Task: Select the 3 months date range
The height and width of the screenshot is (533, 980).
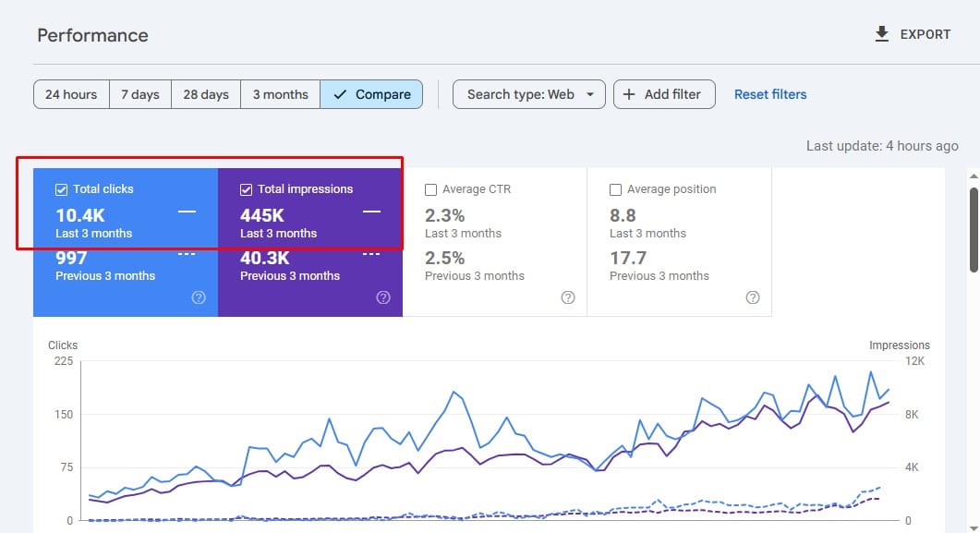Action: (281, 94)
